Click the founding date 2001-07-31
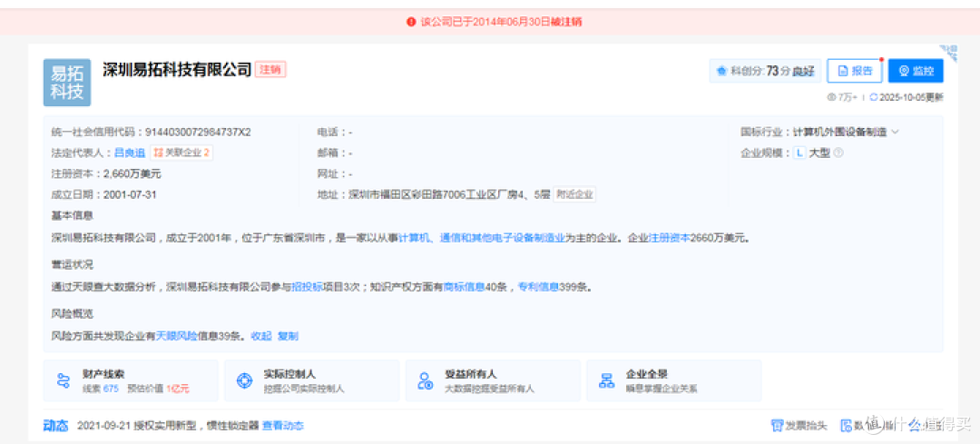980x444 pixels. coord(130,194)
